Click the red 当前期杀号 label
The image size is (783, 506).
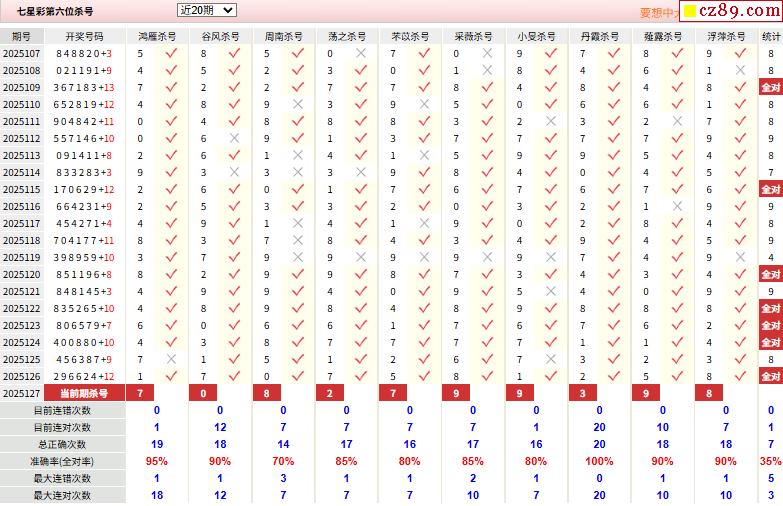pyautogui.click(x=84, y=393)
